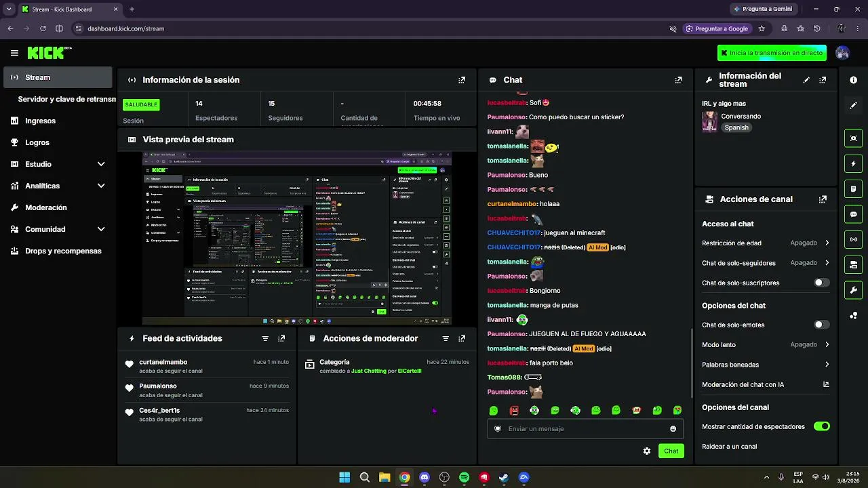This screenshot has height=488, width=868.
Task: Click the stream preview thumbnail
Action: click(297, 239)
